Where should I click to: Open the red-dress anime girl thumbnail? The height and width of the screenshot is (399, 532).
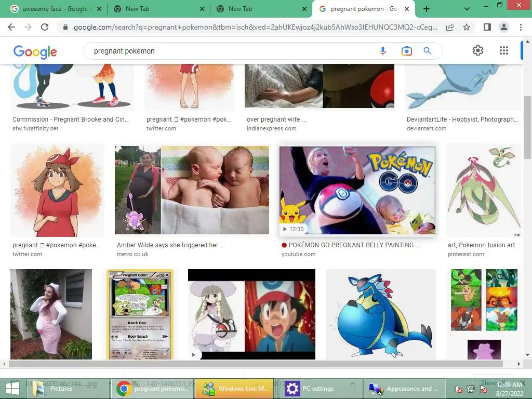click(x=57, y=190)
